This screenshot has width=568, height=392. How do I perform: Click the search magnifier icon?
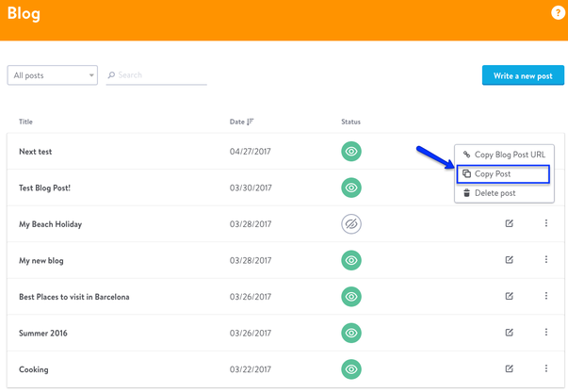point(111,75)
